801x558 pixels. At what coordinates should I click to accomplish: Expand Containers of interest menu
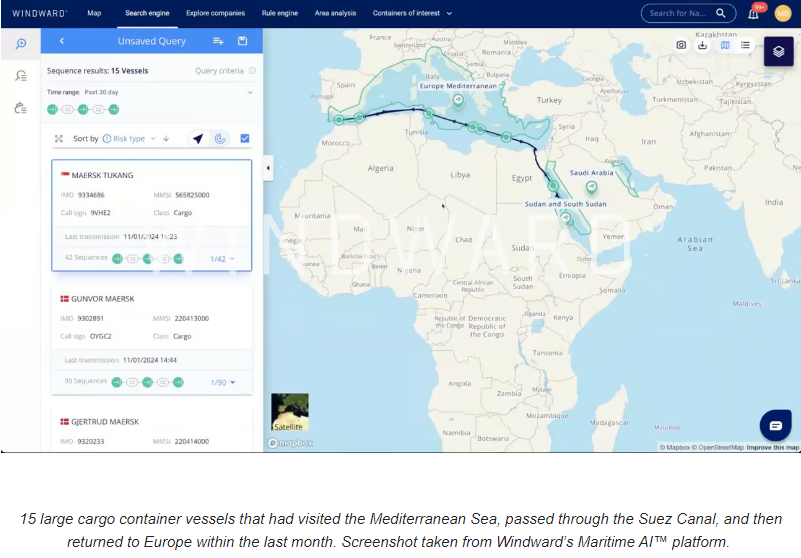tap(412, 13)
